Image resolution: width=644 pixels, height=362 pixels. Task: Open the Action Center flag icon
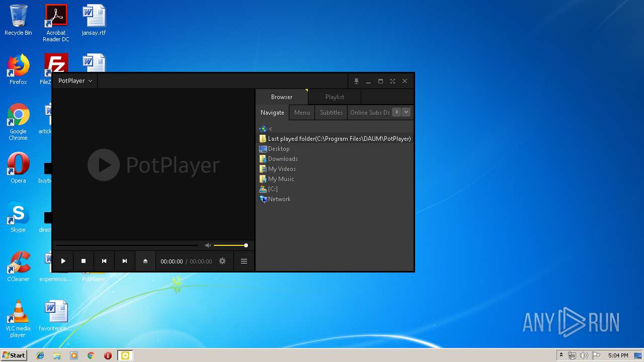[596, 355]
